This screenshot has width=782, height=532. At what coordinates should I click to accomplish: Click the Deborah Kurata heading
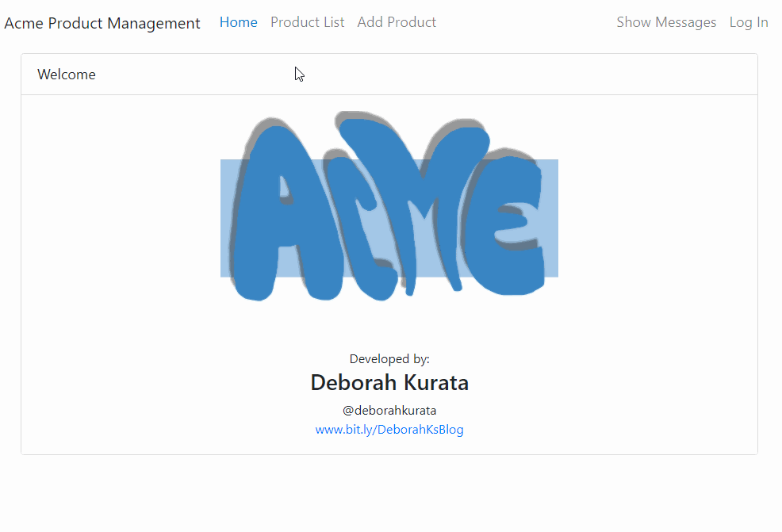[x=389, y=383]
